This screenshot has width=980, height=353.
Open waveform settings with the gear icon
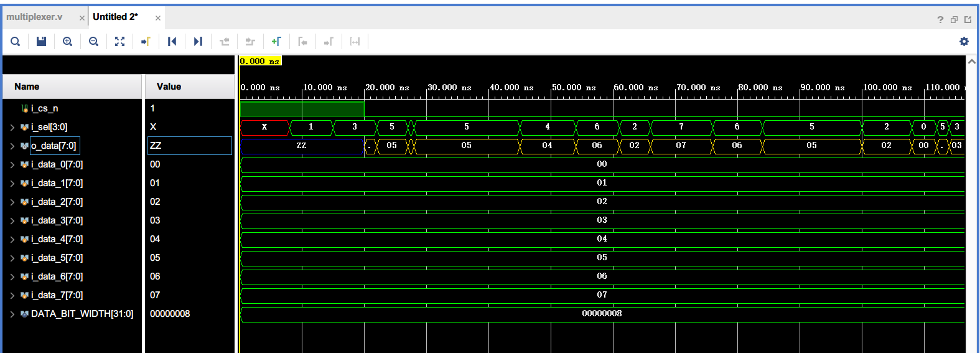[x=964, y=42]
